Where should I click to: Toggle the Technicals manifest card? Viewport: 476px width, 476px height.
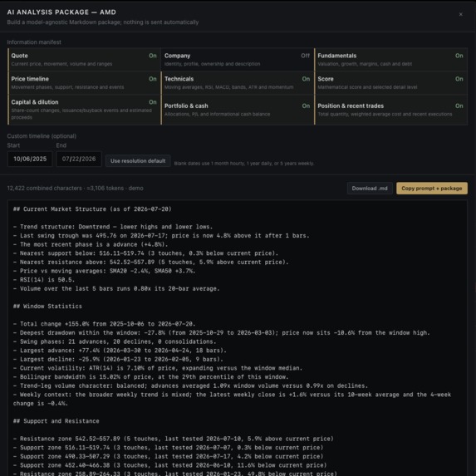pos(237,83)
